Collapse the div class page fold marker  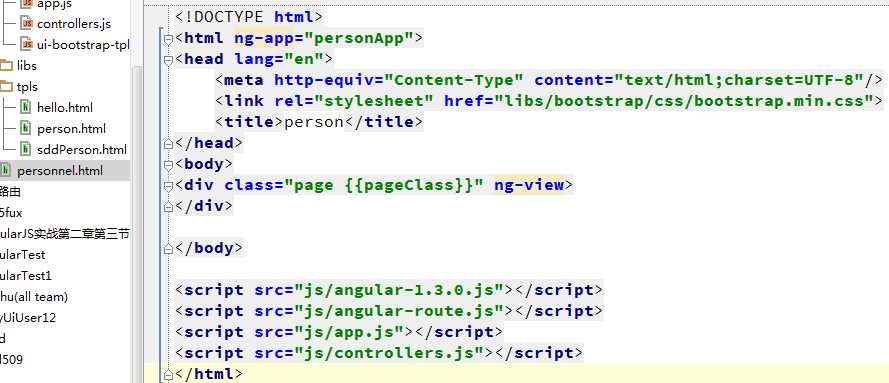pos(168,186)
